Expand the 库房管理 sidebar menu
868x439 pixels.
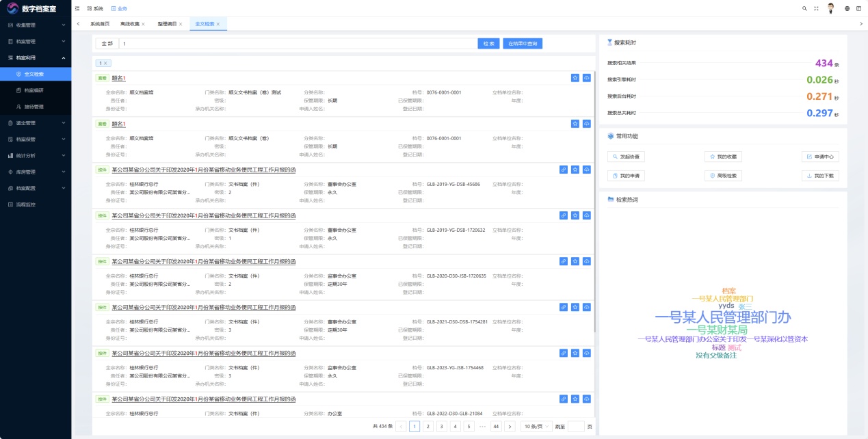point(36,172)
